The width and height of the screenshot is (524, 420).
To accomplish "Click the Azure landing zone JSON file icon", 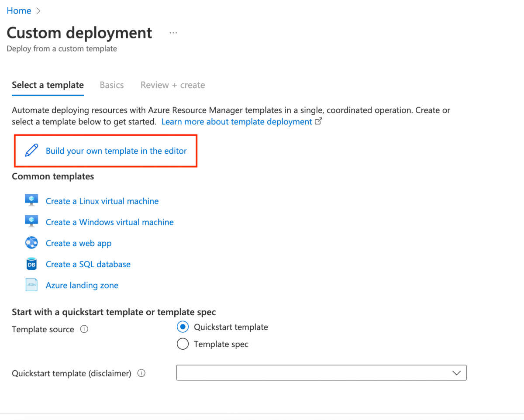I will 31,285.
